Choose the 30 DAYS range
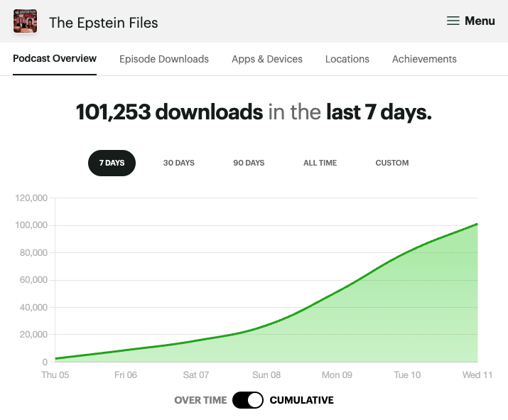The height and width of the screenshot is (420, 508). tap(179, 163)
